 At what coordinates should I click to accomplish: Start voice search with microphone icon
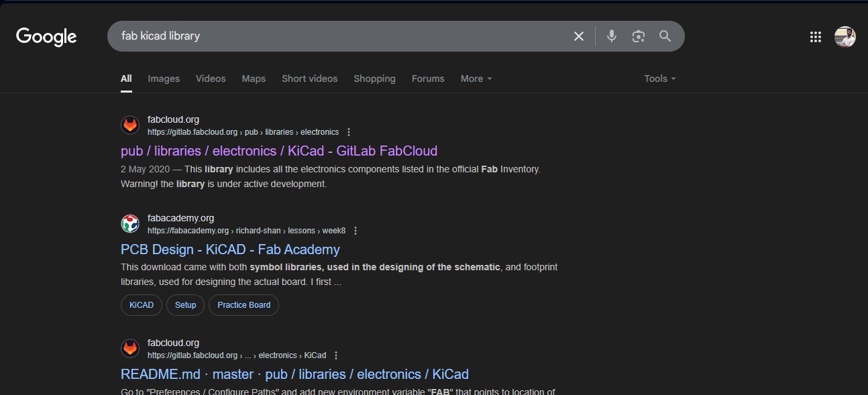point(612,36)
